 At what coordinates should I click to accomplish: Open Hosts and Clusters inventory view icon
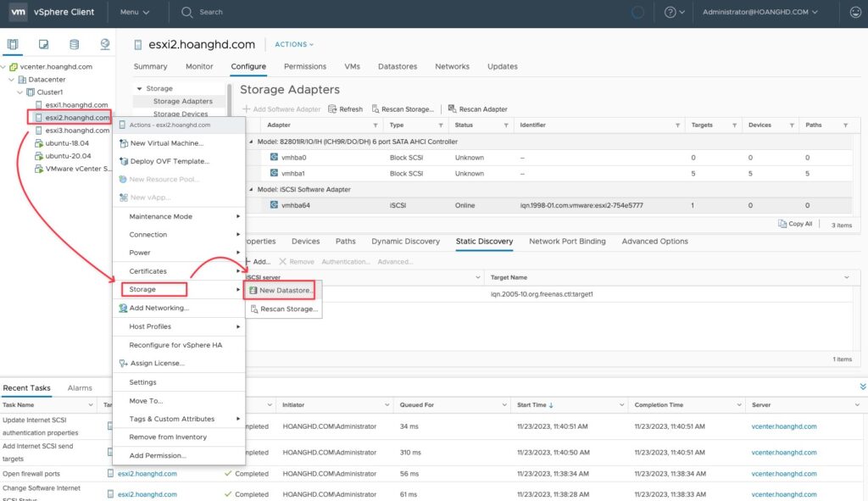click(x=13, y=44)
